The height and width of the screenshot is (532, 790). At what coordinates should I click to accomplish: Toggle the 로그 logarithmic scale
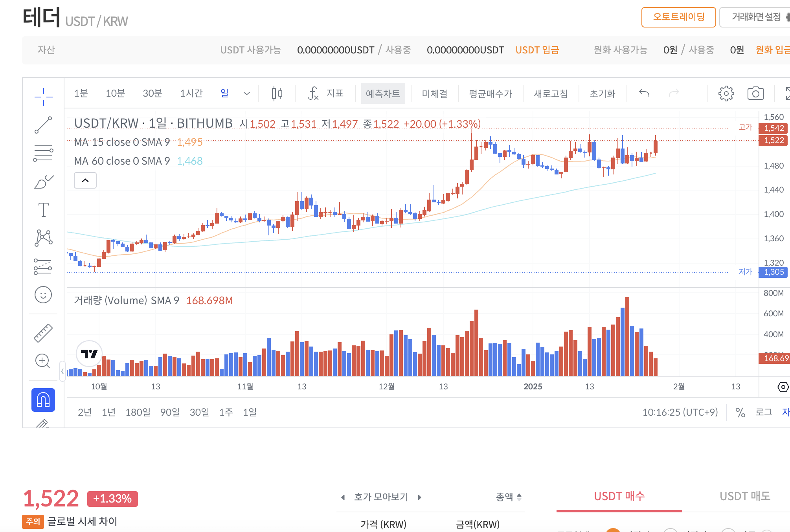(764, 412)
